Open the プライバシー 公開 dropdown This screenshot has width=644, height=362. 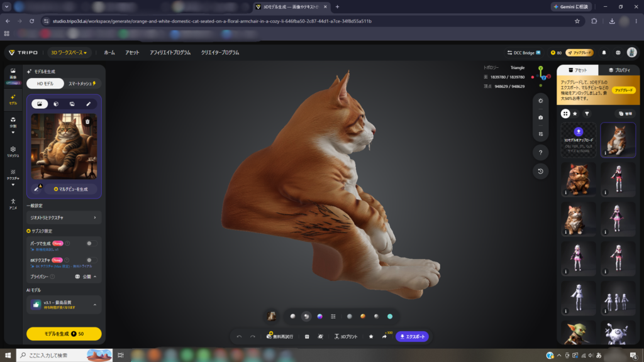click(86, 277)
